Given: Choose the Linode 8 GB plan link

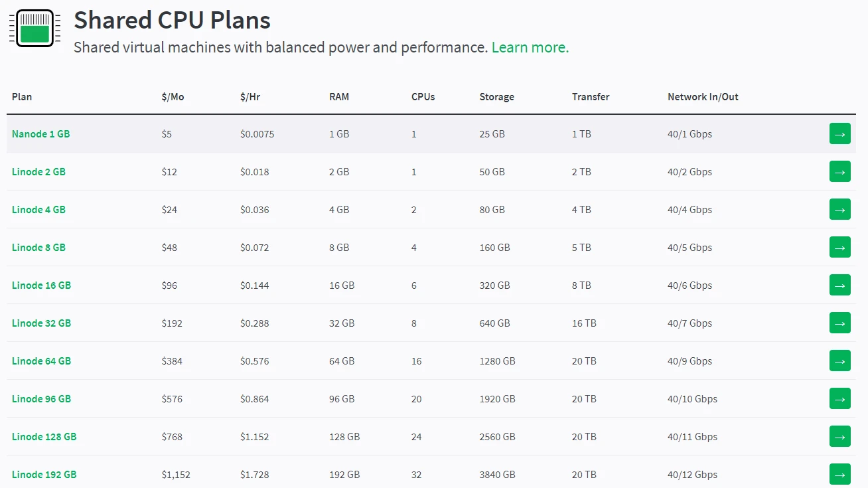Looking at the screenshot, I should click(x=38, y=248).
